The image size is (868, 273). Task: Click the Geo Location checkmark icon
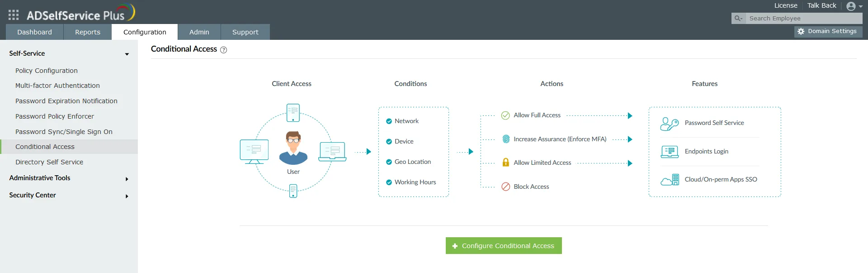pyautogui.click(x=389, y=162)
